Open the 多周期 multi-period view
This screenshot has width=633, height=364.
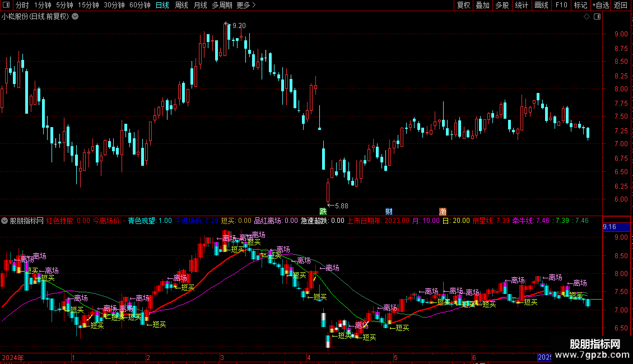[222, 5]
